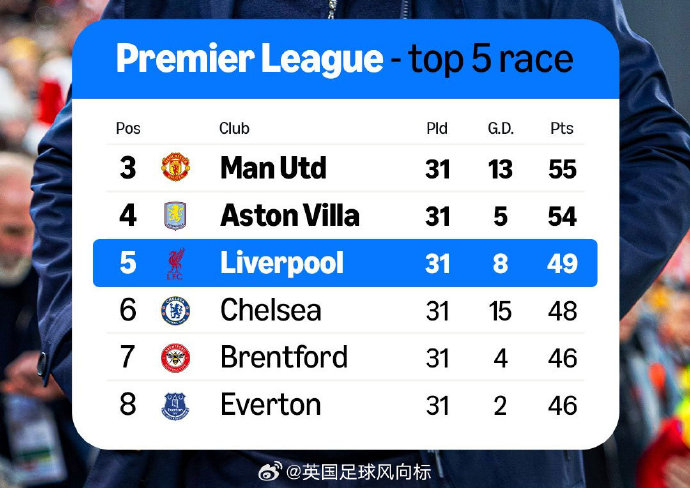The width and height of the screenshot is (690, 488).
Task: Click the Weibo logo in the watermark
Action: pyautogui.click(x=270, y=470)
